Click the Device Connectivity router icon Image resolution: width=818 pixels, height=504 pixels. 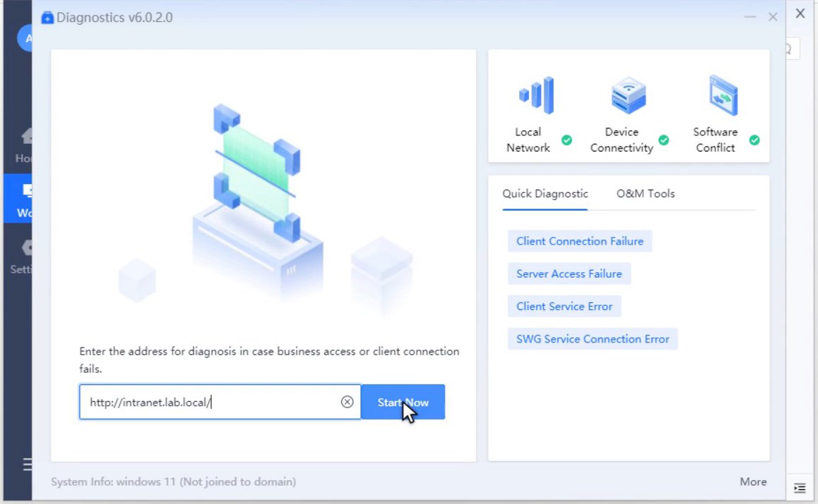tap(628, 95)
